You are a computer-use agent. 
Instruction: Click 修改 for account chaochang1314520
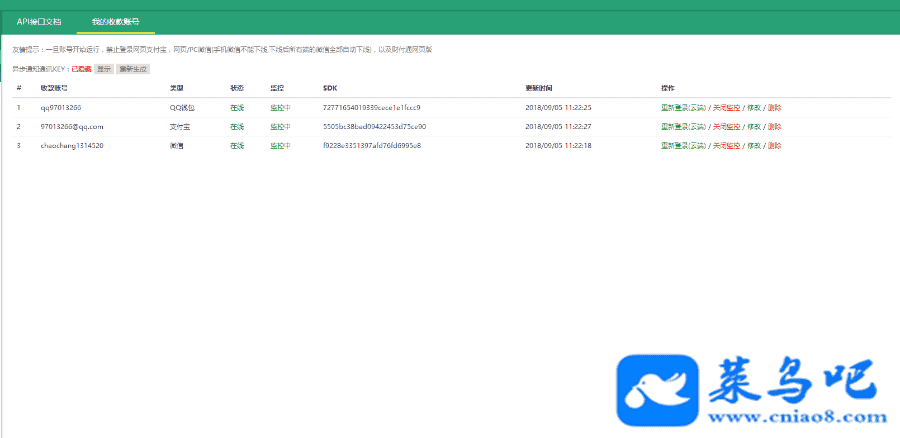point(754,146)
